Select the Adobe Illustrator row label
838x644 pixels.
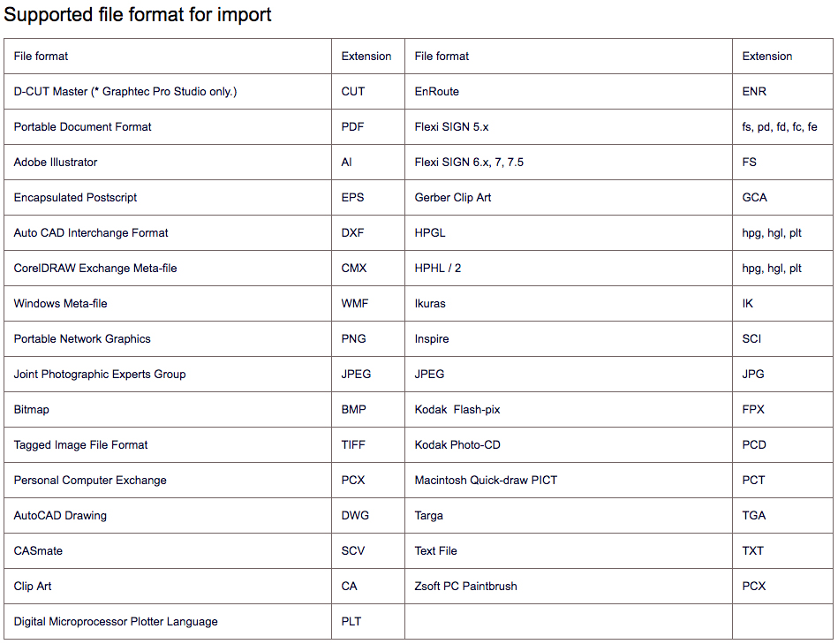pyautogui.click(x=56, y=163)
